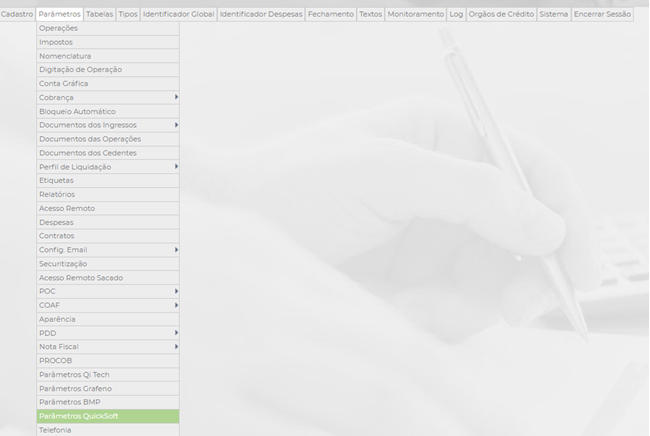The image size is (650, 436).
Task: Expand Documentos dos Ingressos submenu
Action: [107, 125]
